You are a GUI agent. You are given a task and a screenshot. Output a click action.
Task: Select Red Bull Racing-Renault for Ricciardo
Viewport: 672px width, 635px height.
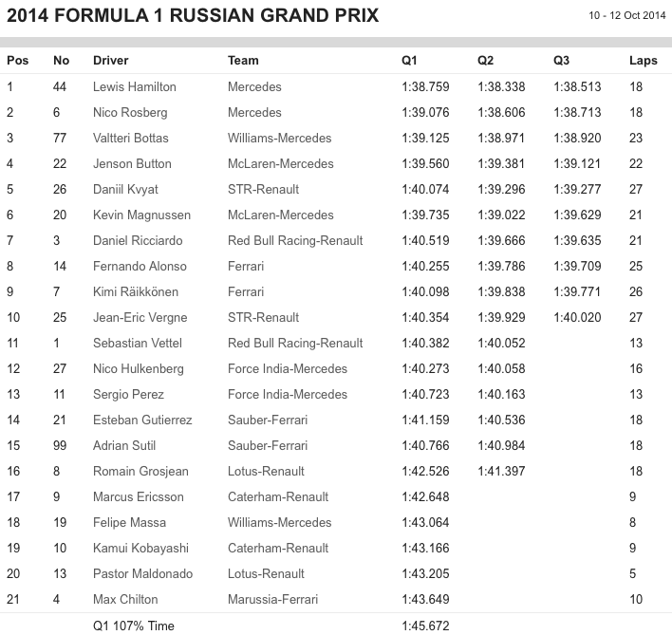(295, 240)
